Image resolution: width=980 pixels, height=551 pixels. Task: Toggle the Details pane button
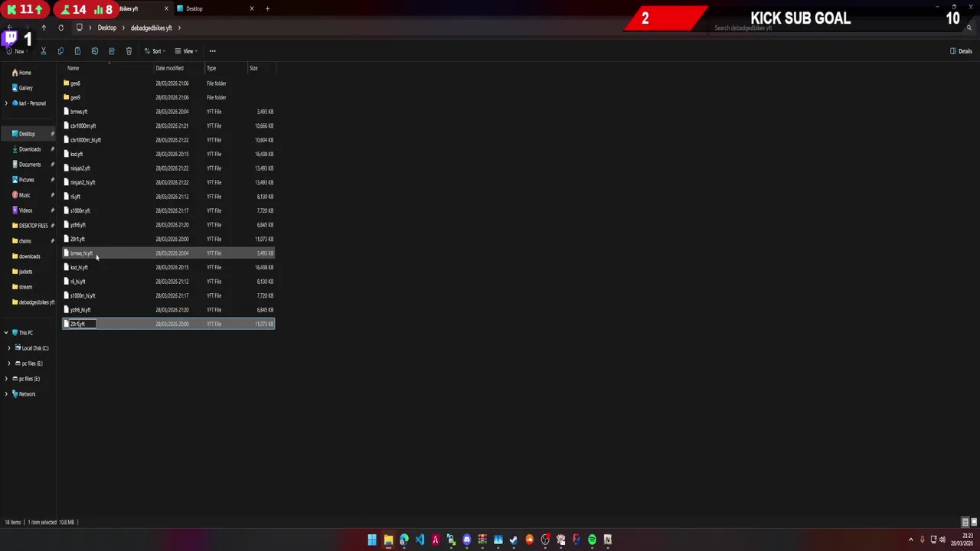(x=961, y=51)
